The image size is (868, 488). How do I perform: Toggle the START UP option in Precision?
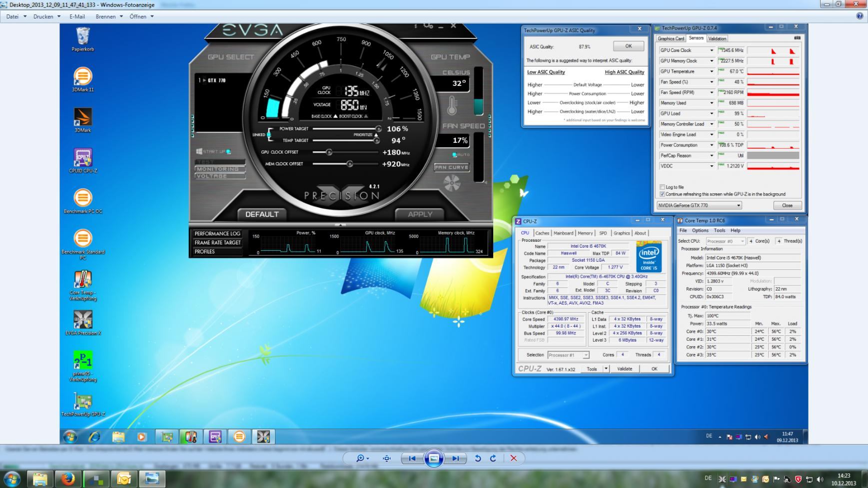228,151
